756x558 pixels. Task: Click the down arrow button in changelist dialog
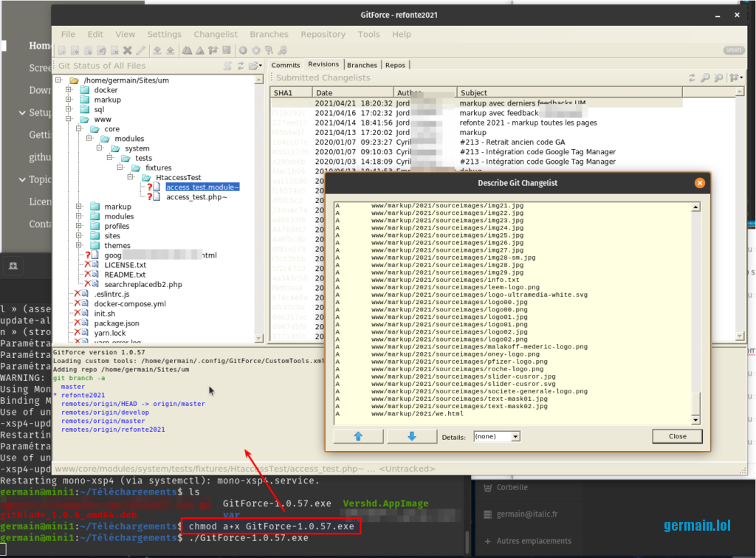[x=411, y=436]
